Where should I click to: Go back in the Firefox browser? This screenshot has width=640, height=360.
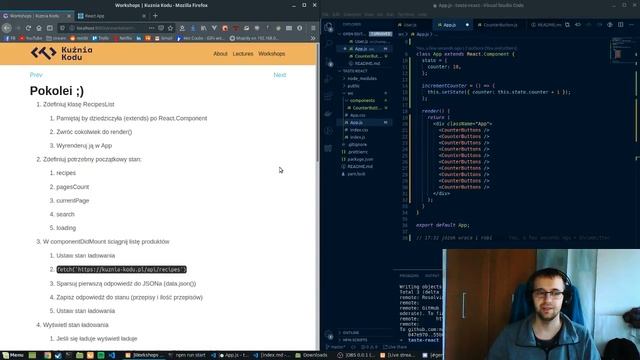pos(7,28)
